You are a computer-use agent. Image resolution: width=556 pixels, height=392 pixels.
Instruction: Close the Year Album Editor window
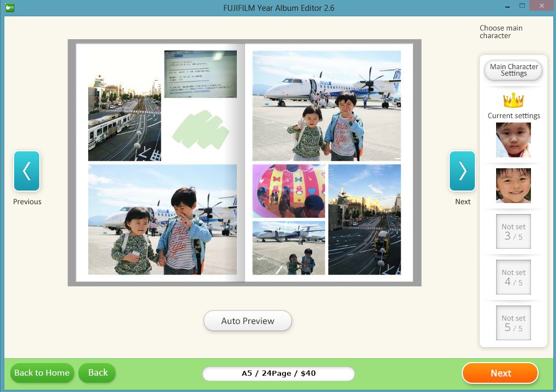pyautogui.click(x=541, y=5)
